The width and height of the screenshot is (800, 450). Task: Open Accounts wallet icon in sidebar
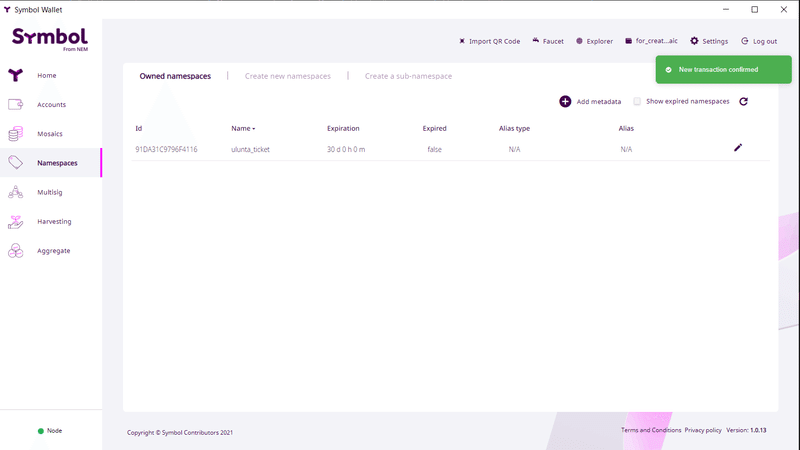(15, 104)
